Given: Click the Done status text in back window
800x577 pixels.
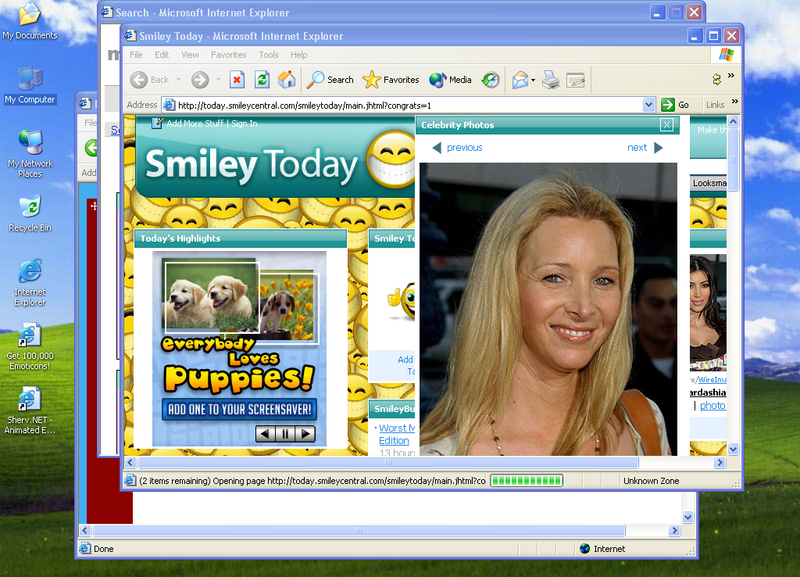Looking at the screenshot, I should 104,549.
